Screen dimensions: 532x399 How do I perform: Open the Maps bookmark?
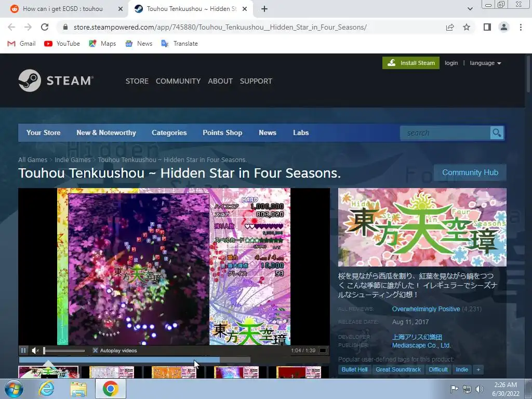(x=102, y=44)
